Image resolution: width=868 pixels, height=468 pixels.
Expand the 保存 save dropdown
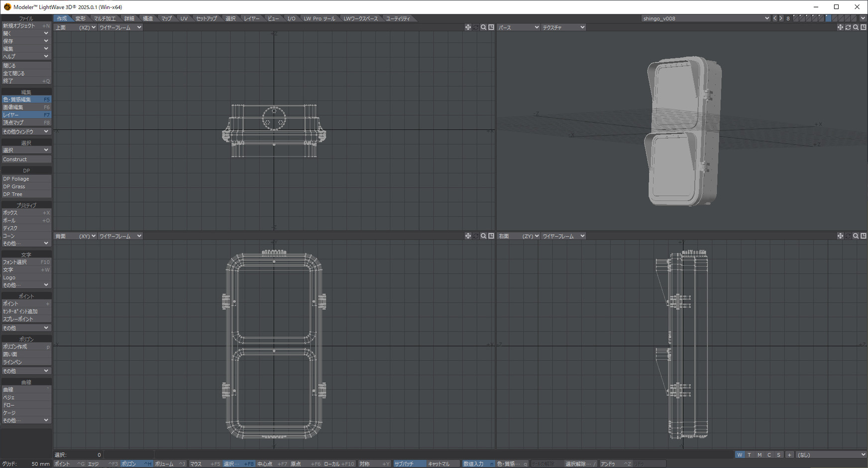(26, 41)
